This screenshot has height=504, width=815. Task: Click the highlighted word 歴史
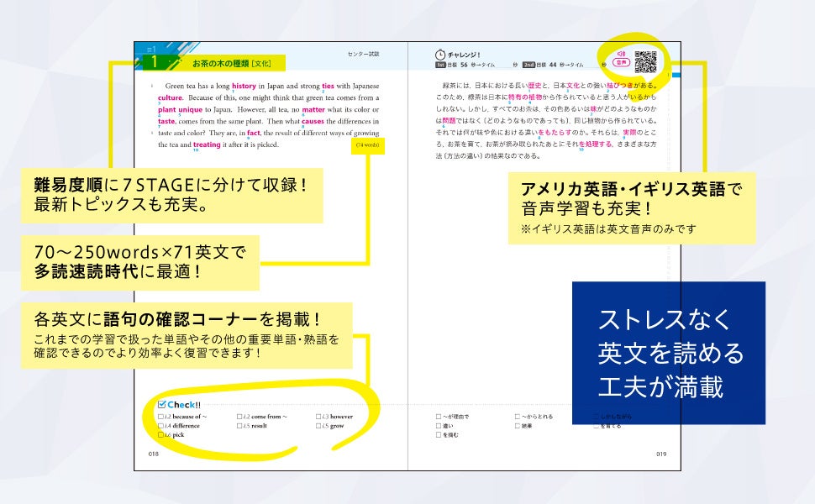[x=535, y=86]
